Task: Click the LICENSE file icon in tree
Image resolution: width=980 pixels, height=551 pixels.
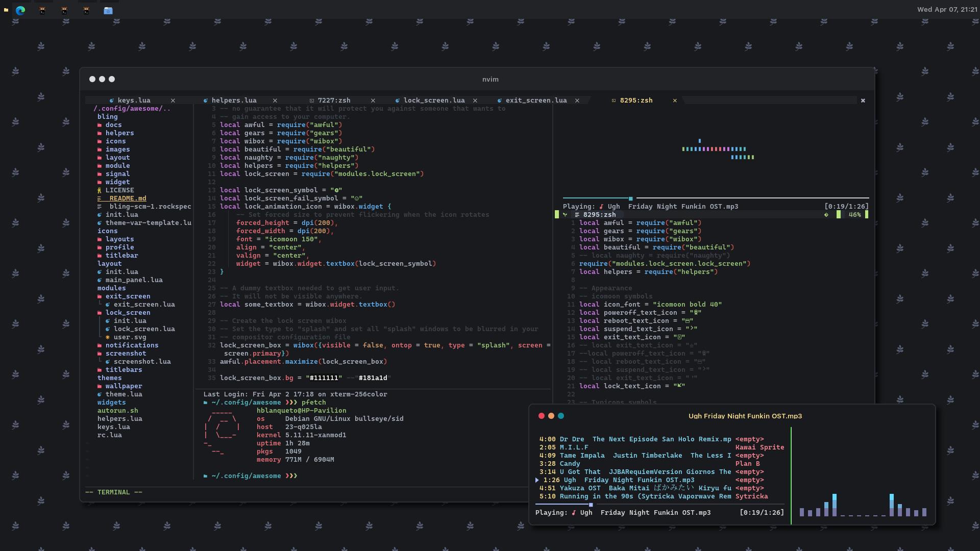Action: tap(100, 190)
